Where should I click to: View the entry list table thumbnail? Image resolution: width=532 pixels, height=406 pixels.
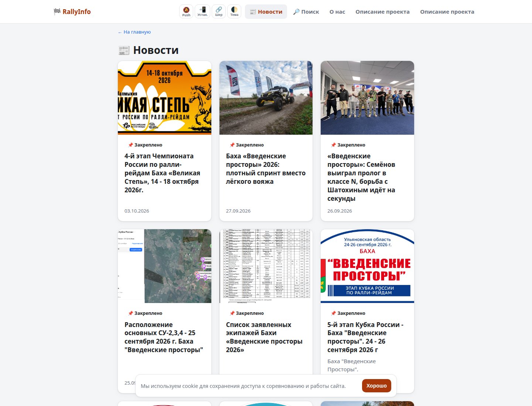tap(266, 266)
